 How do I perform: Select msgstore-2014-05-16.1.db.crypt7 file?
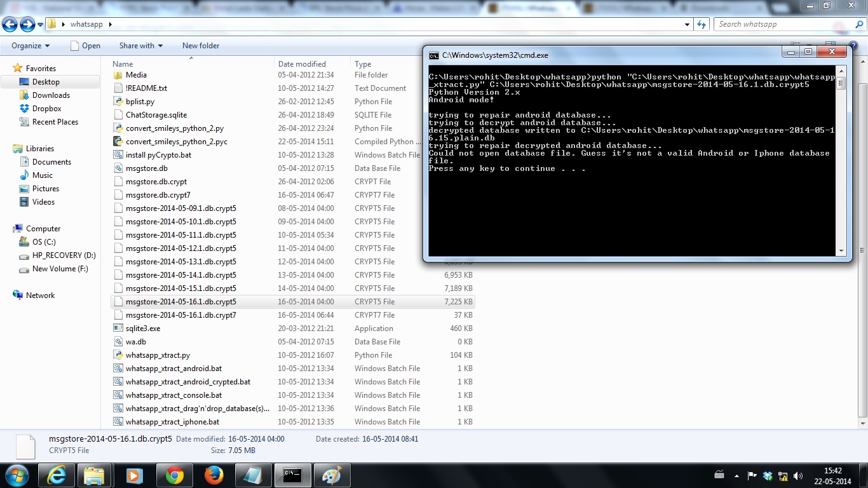coord(181,315)
